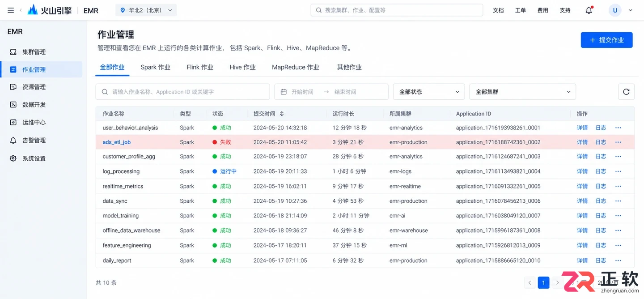
Task: Open more actions for daily_report
Action: pos(618,261)
